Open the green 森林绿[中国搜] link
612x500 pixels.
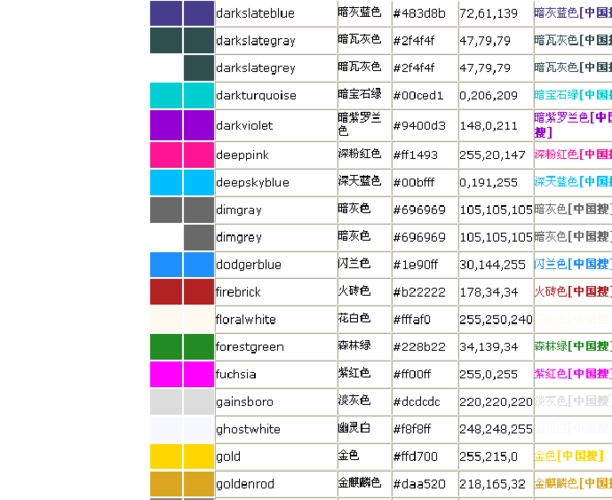pos(573,346)
